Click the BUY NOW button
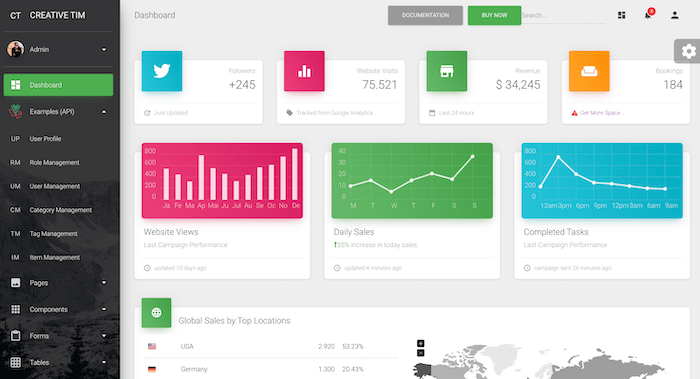Viewport: 700px width, 379px height. coord(494,15)
